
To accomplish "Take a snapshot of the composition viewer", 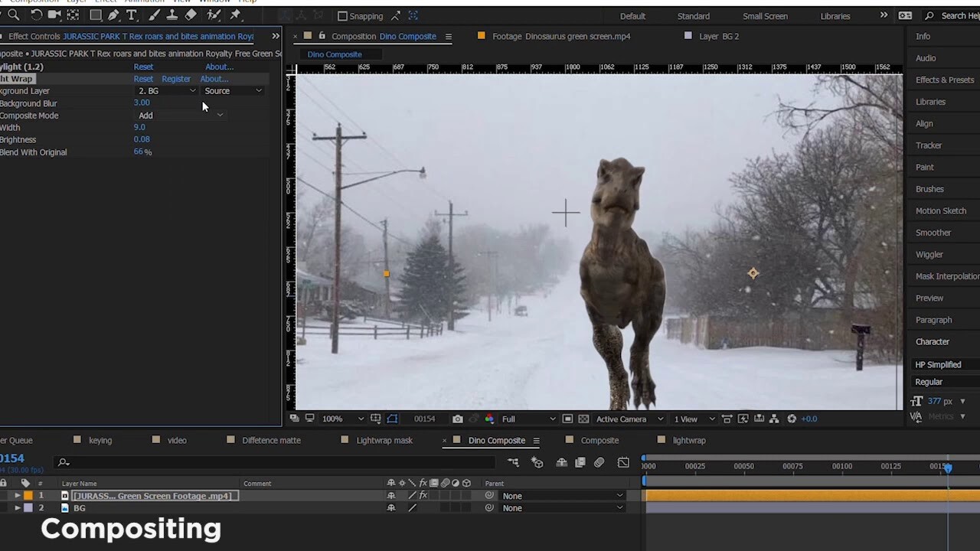I will tap(458, 419).
